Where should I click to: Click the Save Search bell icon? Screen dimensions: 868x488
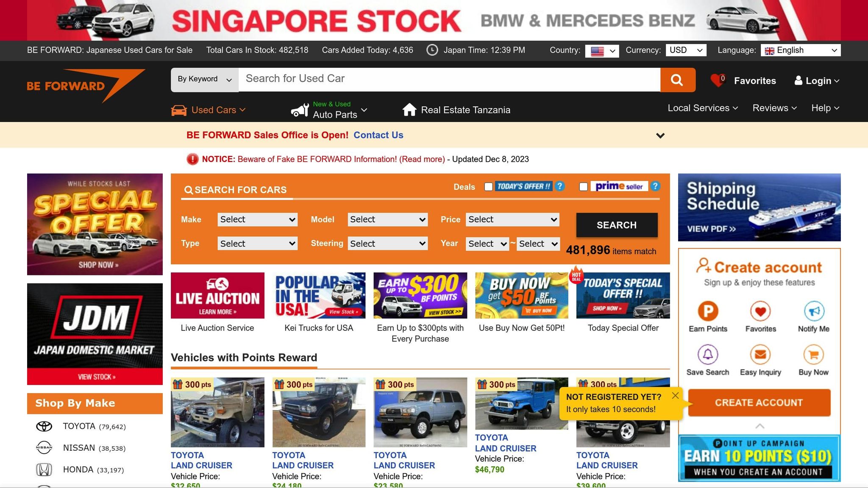pos(708,355)
